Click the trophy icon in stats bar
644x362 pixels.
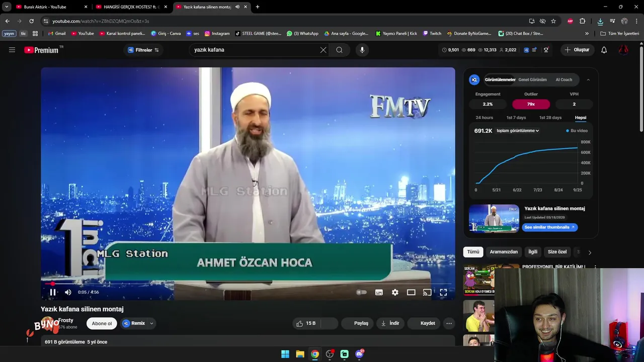[546, 50]
